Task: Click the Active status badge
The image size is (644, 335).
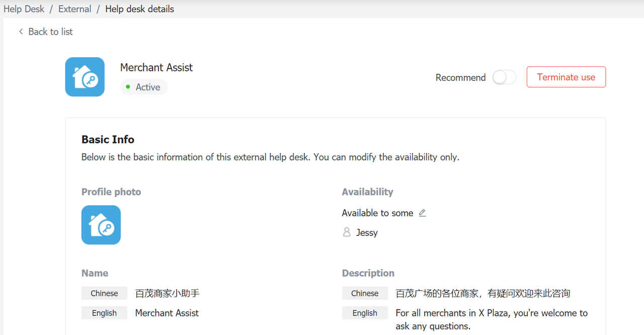Action: [x=144, y=87]
